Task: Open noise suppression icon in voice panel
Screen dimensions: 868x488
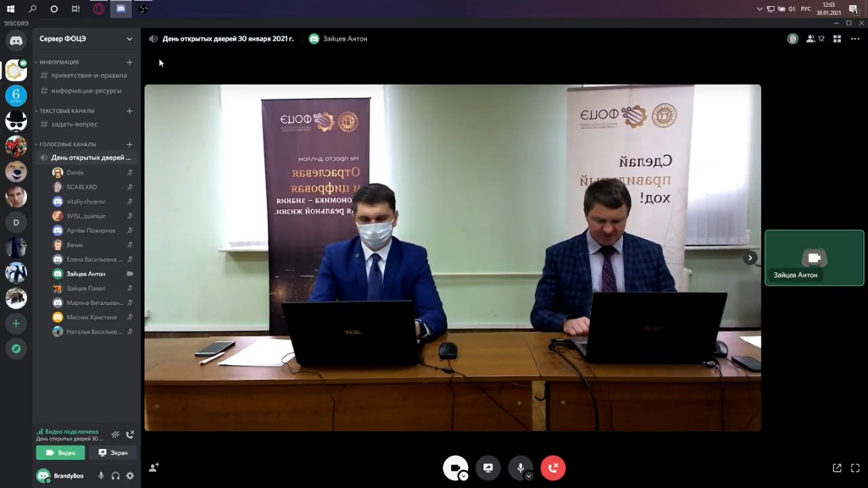Action: [x=115, y=435]
